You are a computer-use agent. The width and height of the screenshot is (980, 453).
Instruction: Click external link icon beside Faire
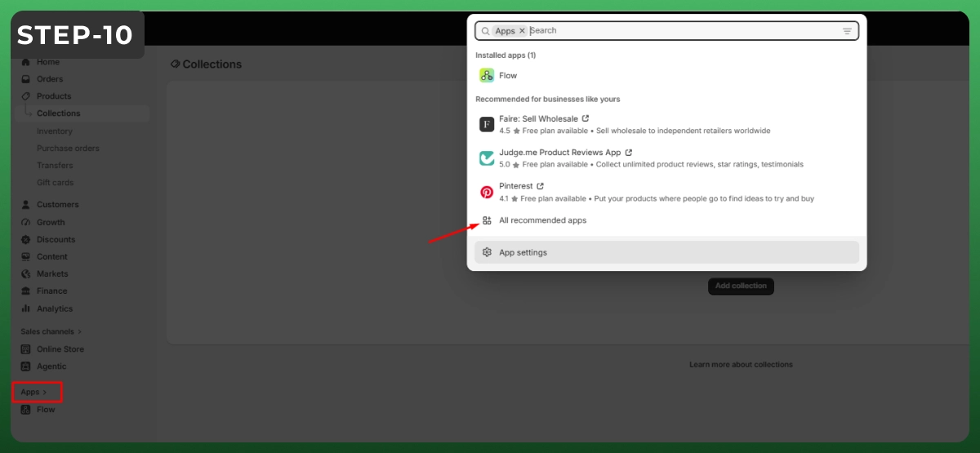(586, 118)
